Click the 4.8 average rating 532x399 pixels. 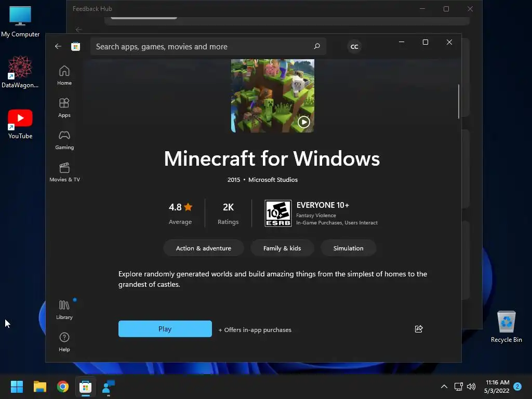180,214
